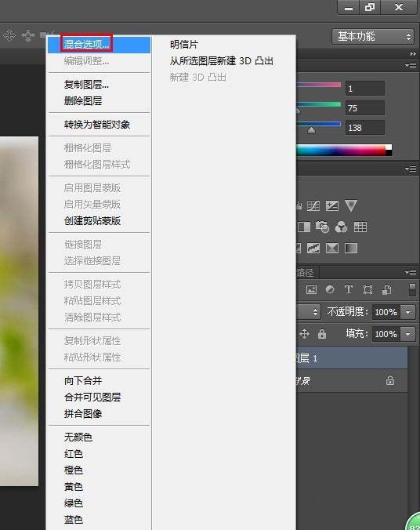Set layer color label to 黄色
Screen dimensions: 420x530
(x=99, y=487)
